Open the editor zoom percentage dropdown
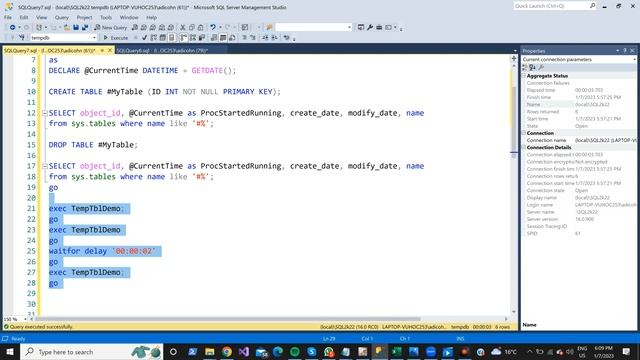The width and height of the screenshot is (640, 360). click(x=25, y=319)
